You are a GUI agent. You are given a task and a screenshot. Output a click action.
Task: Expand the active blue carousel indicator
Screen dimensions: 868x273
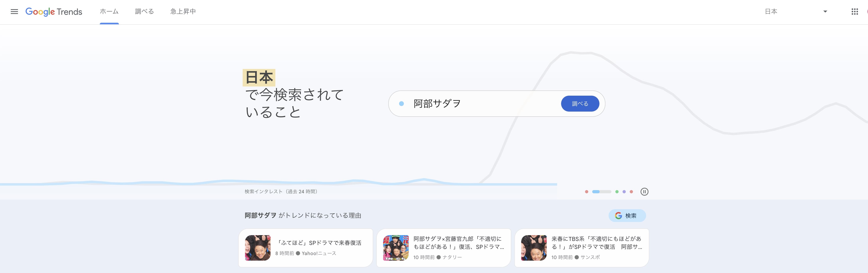click(x=602, y=192)
